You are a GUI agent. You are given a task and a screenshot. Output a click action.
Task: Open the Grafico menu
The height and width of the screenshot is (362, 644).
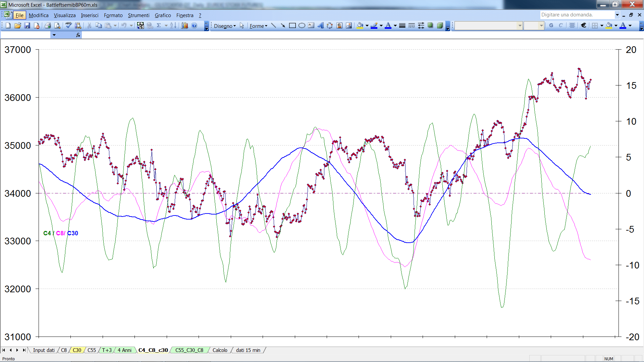point(163,15)
